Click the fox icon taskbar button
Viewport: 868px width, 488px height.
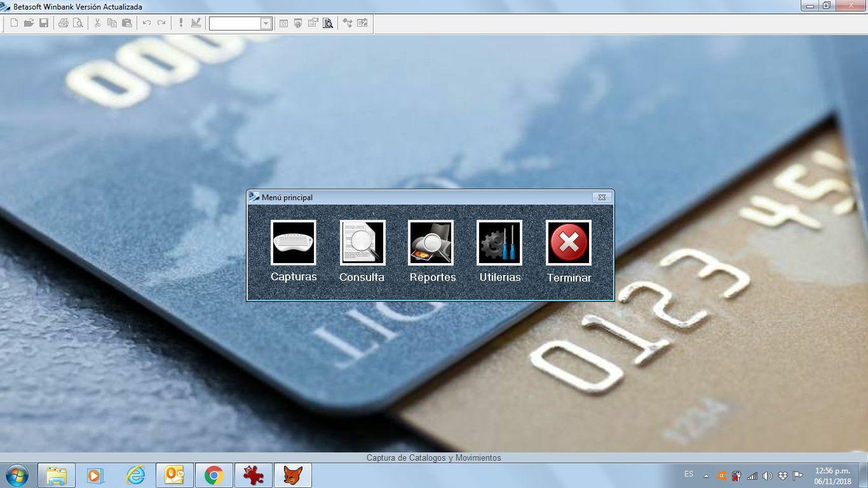point(292,475)
